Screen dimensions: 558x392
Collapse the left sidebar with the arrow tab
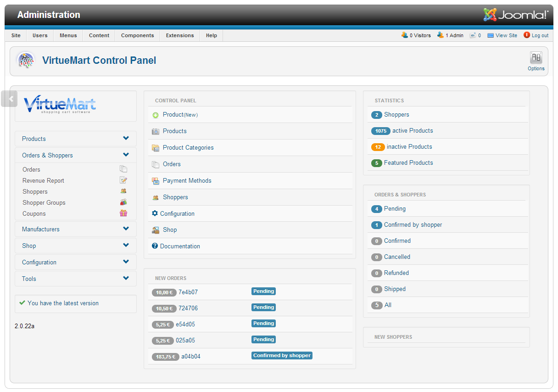[10, 99]
